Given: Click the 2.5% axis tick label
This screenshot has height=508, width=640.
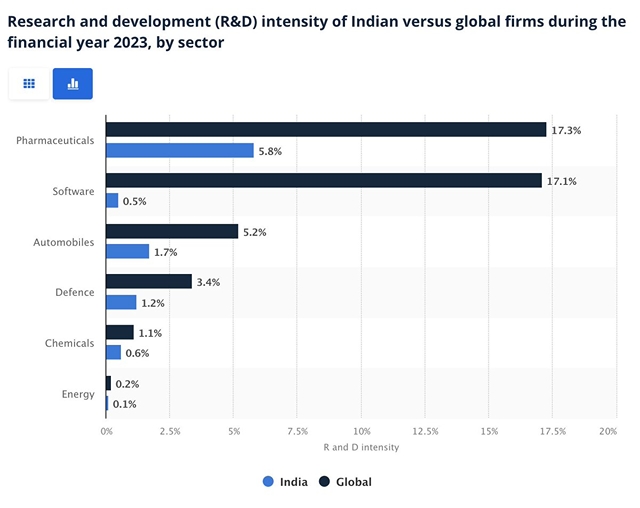Looking at the screenshot, I should 170,431.
